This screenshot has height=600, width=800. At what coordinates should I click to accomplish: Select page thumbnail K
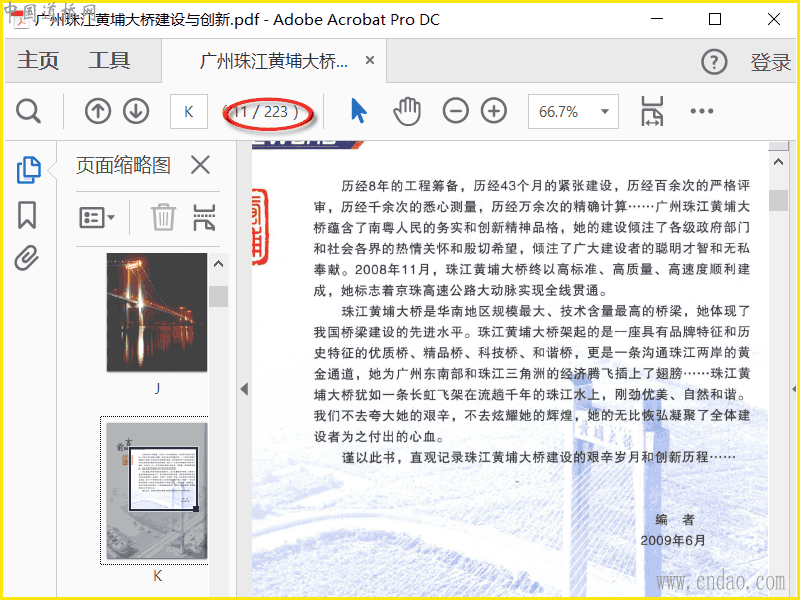click(x=157, y=491)
